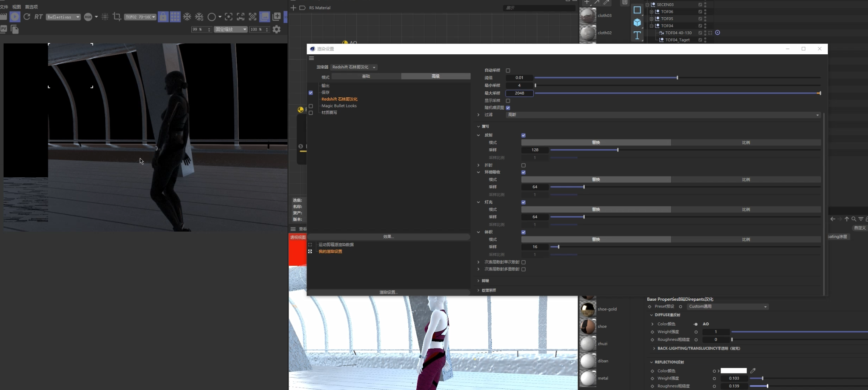868x390 pixels.
Task: Select the cloth02 material sphere
Action: tap(588, 33)
